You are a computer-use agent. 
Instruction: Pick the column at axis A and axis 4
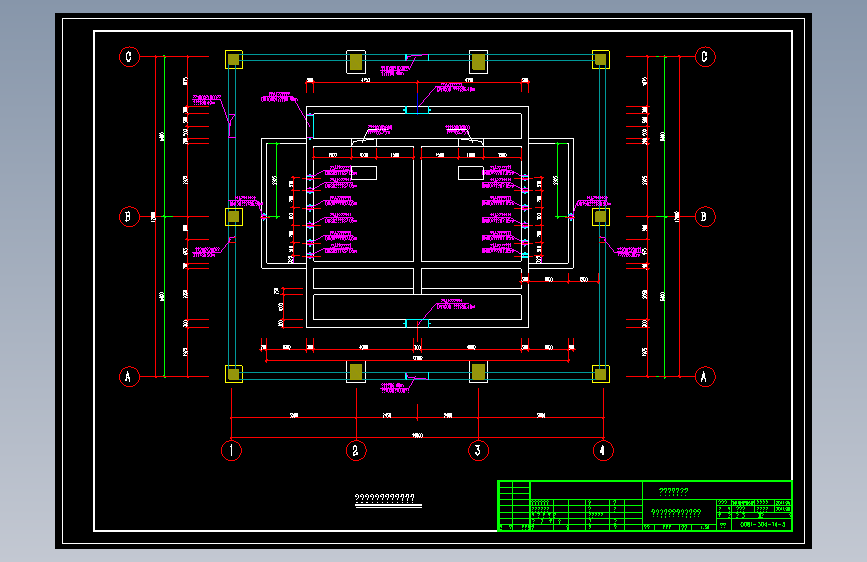pos(601,374)
